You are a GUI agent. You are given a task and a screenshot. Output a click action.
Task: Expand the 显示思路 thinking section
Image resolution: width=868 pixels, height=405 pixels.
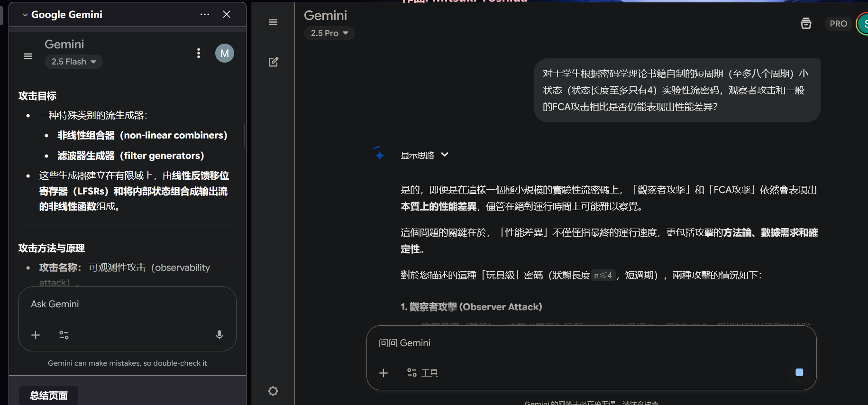424,155
